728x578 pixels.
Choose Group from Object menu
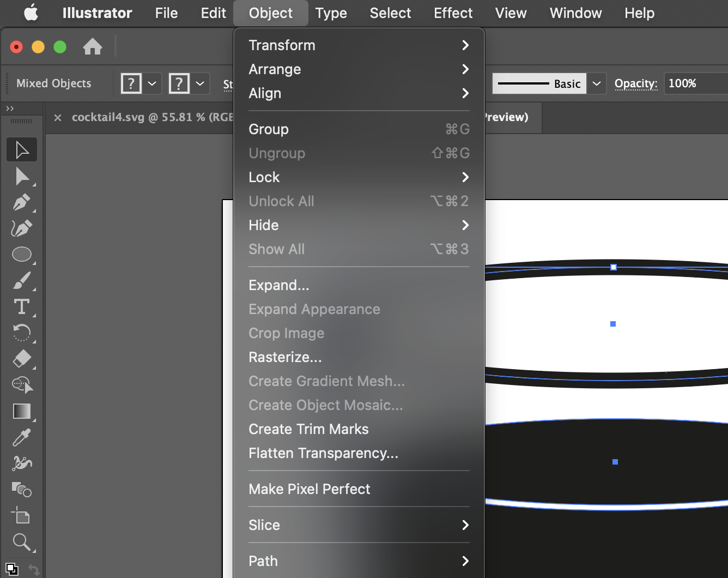tap(359, 129)
